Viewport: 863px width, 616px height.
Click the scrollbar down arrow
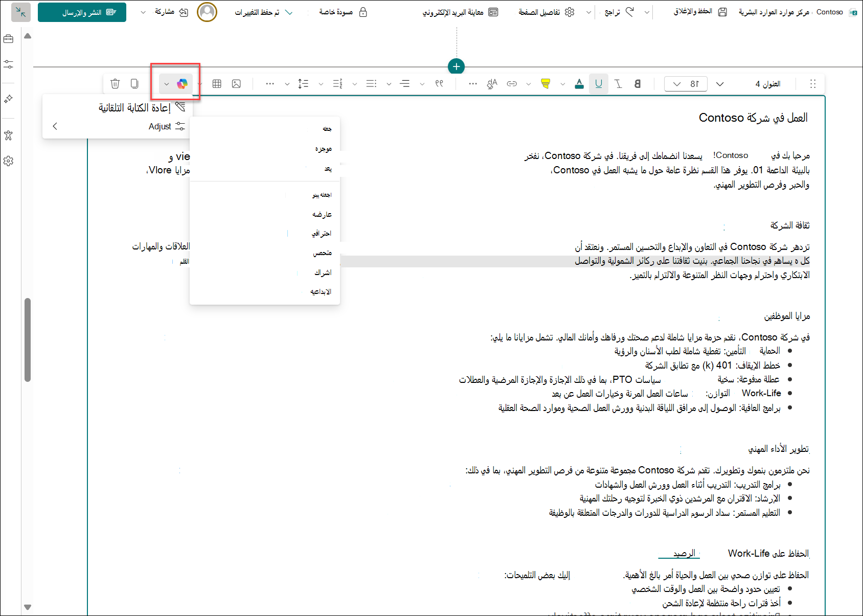tap(28, 607)
